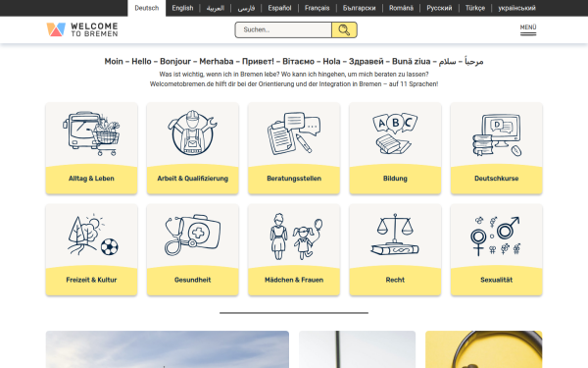Click the gender symbols icon
This screenshot has height=368, width=588.
pyautogui.click(x=495, y=236)
